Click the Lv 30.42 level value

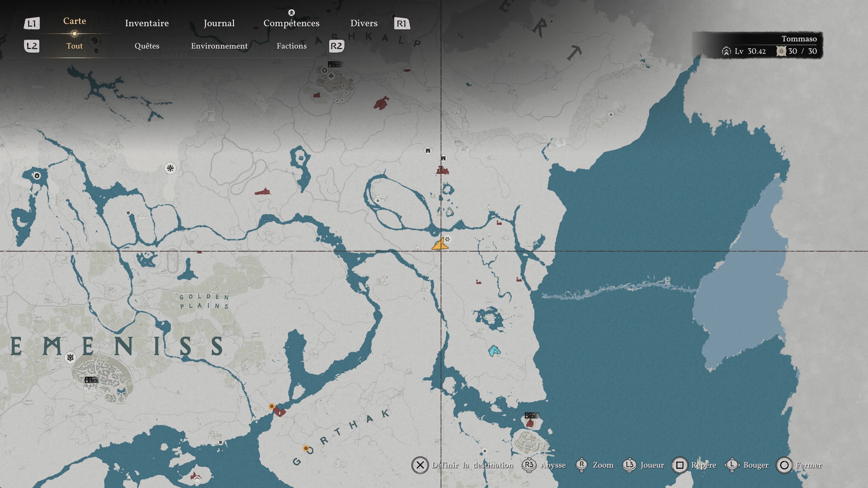[x=750, y=51]
